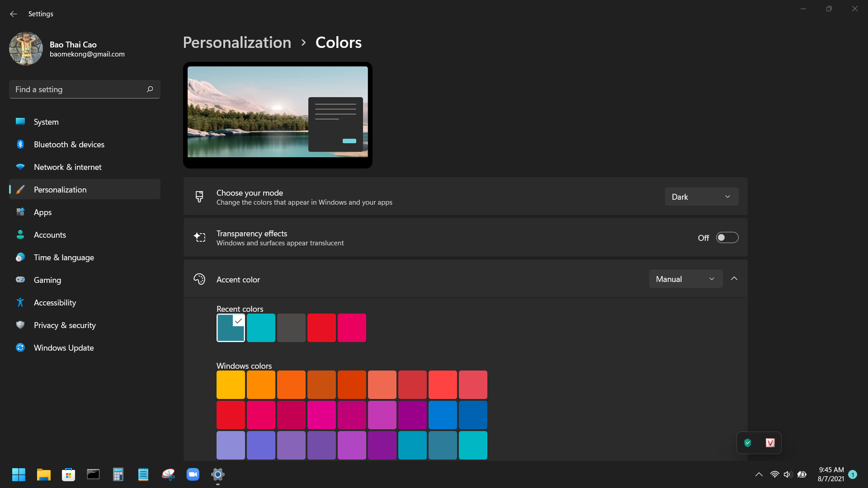This screenshot has width=868, height=488.
Task: Open the Dark mode dropdown
Action: (702, 197)
